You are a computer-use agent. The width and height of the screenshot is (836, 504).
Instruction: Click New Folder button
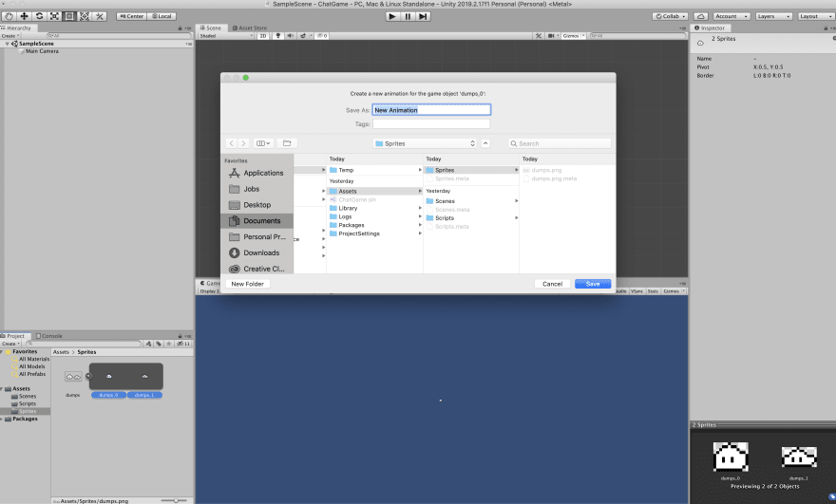[247, 284]
